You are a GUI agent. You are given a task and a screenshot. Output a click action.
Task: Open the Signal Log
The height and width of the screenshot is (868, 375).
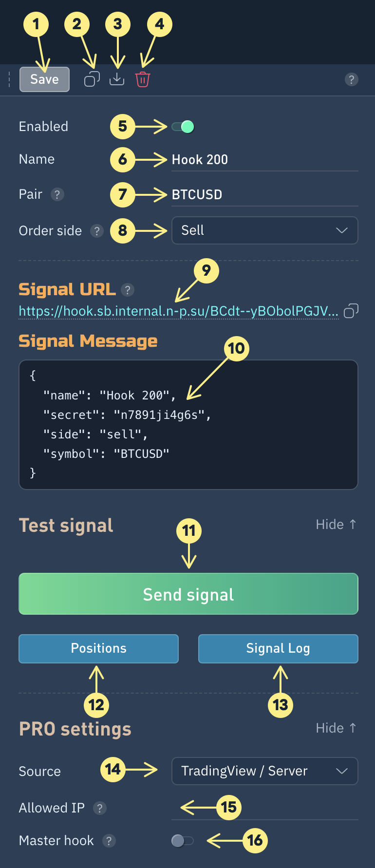278,649
